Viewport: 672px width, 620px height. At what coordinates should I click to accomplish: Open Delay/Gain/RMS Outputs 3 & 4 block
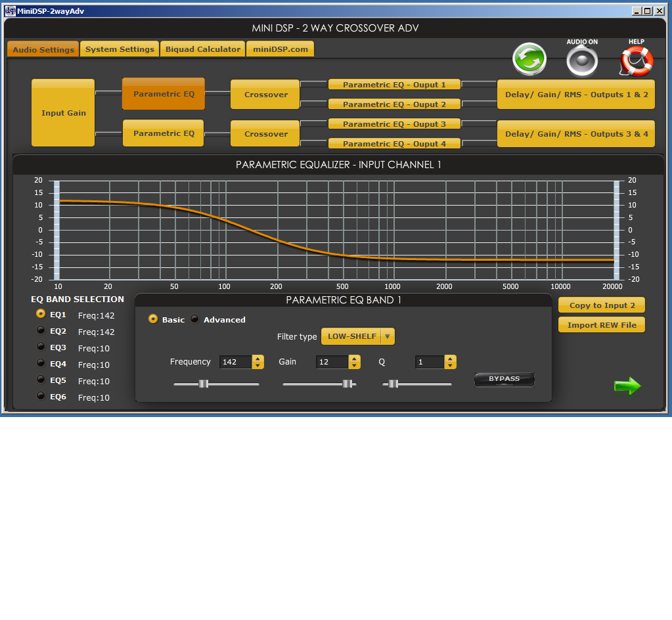(x=576, y=134)
